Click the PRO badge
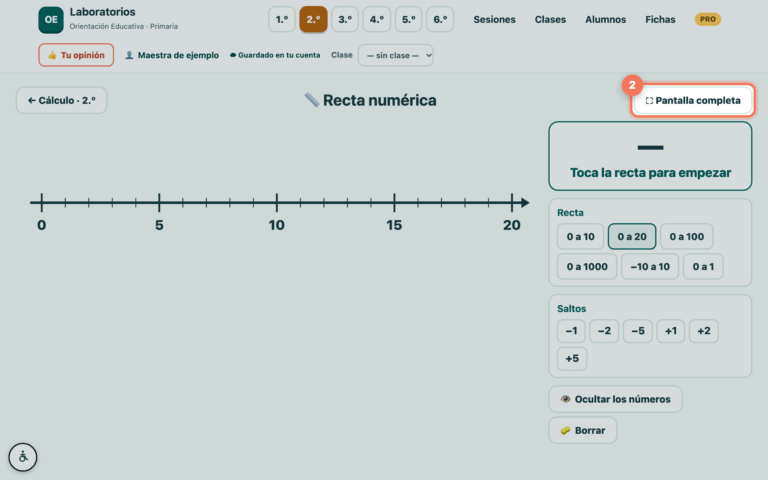This screenshot has width=768, height=480. [708, 20]
